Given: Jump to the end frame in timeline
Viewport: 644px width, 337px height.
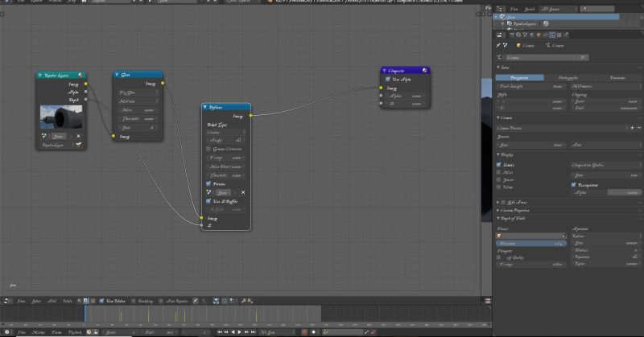Looking at the screenshot, I should tap(253, 332).
